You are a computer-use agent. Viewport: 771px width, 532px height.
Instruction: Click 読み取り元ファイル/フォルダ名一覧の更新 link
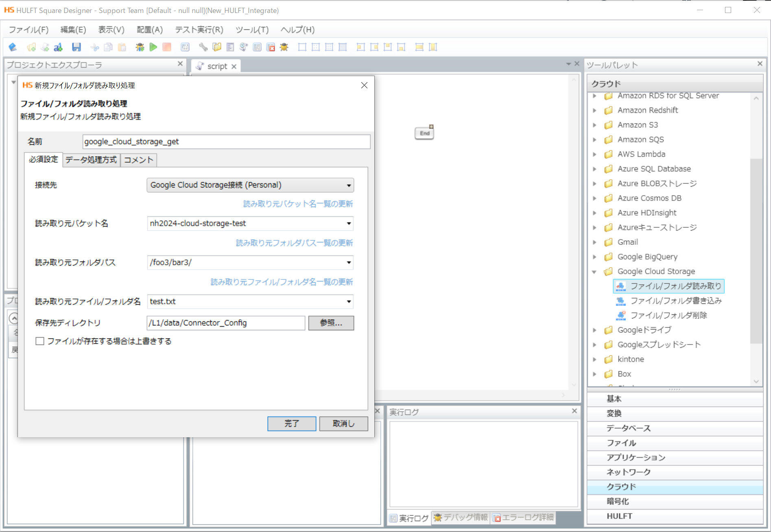coord(282,282)
